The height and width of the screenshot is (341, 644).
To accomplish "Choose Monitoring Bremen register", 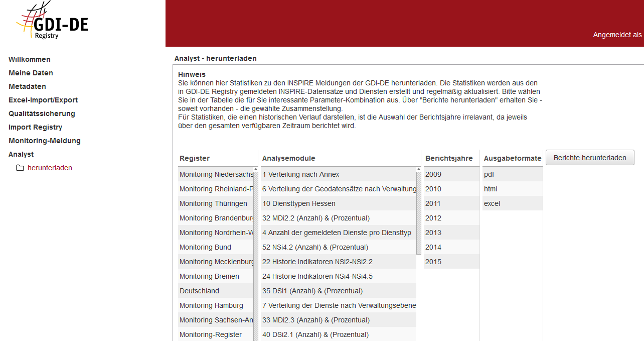I will pos(216,276).
